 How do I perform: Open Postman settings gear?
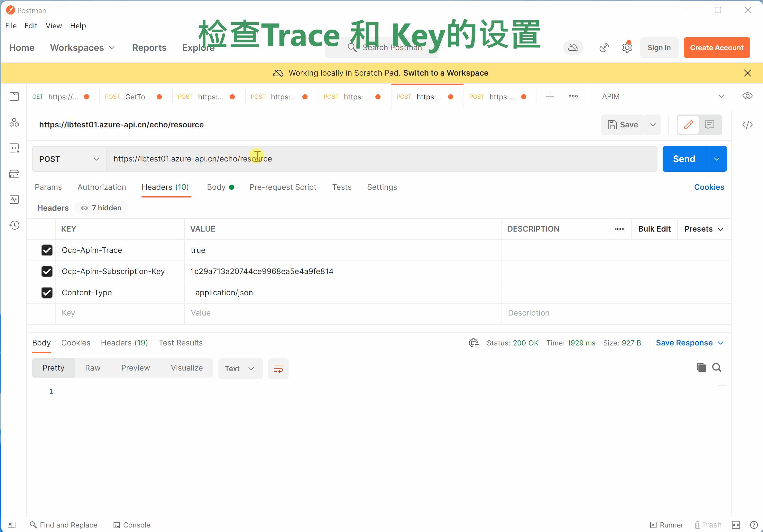tap(627, 47)
